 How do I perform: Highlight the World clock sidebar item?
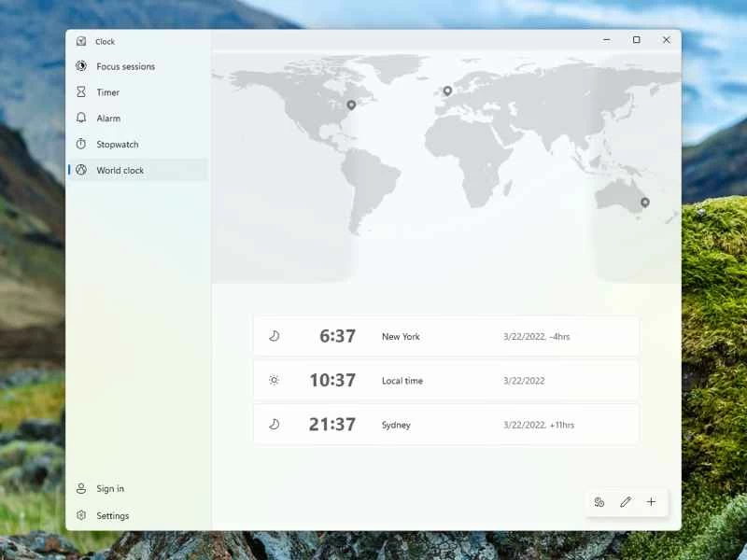(x=120, y=170)
